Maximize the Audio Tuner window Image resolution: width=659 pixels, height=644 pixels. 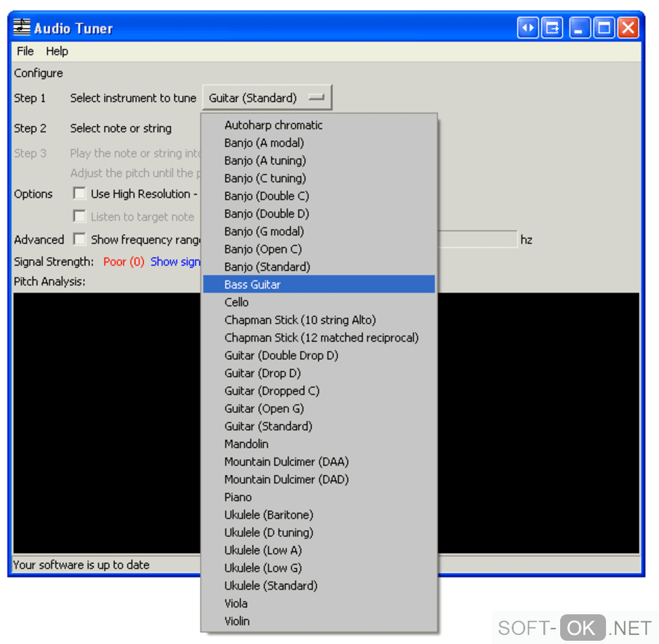[x=604, y=28]
